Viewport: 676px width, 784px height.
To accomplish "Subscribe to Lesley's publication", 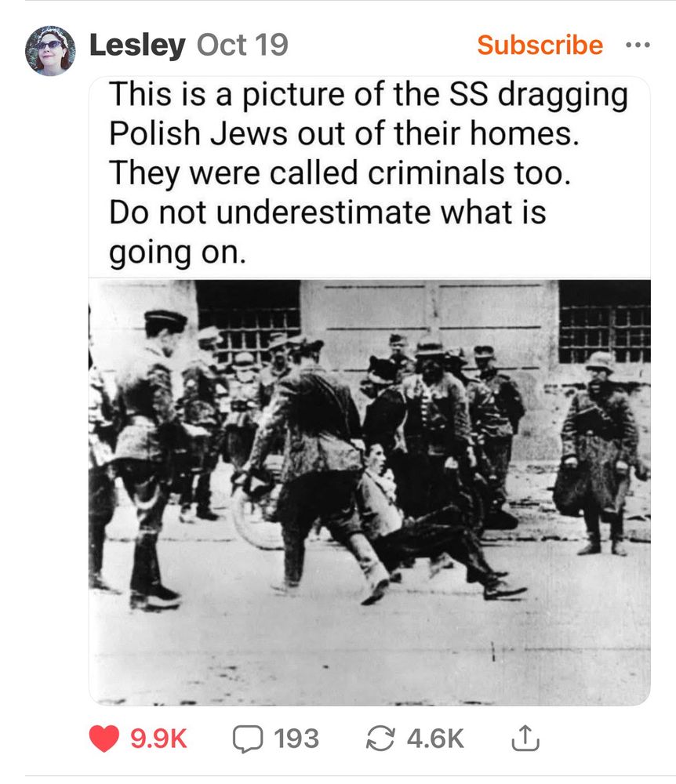I will tap(540, 45).
